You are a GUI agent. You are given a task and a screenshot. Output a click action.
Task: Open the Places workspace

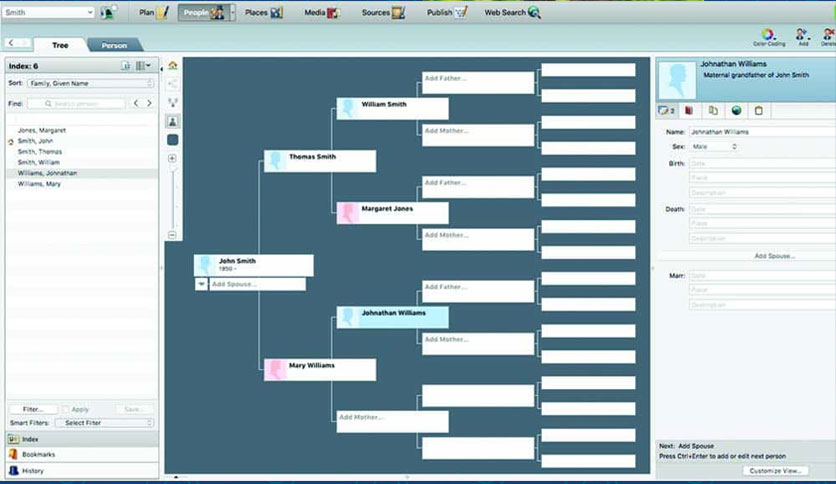point(263,12)
